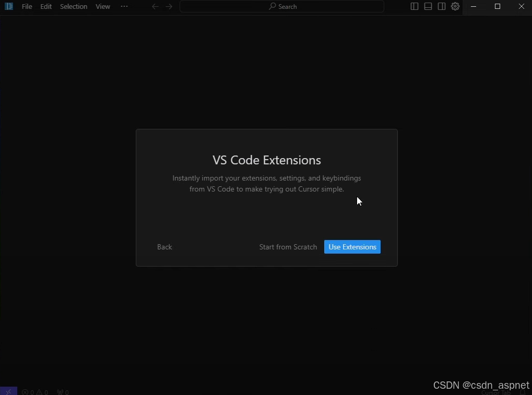Minimize the Cursor window
The height and width of the screenshot is (395, 532).
[x=474, y=6]
